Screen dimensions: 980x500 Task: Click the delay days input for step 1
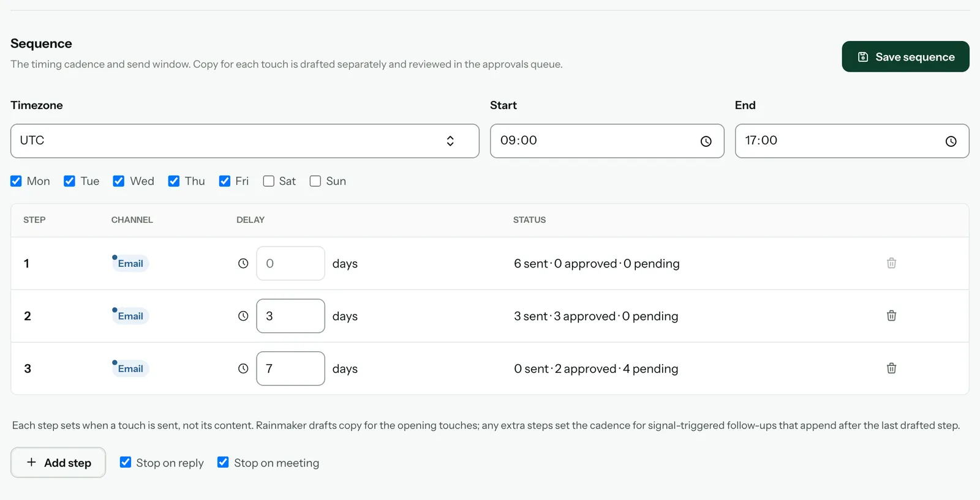(290, 263)
